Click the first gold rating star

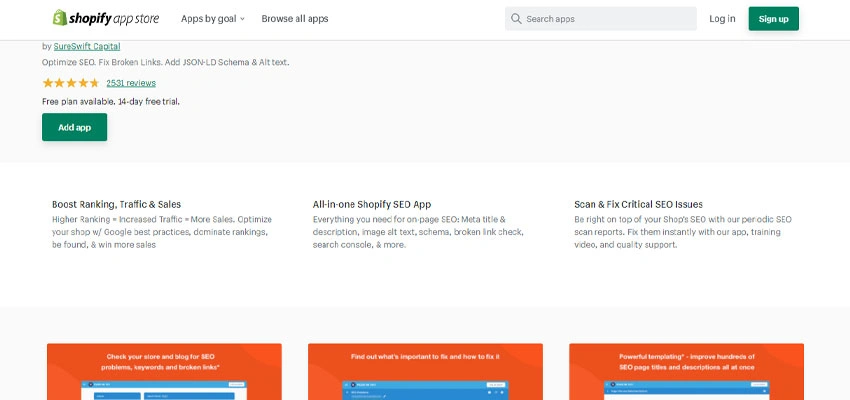47,83
